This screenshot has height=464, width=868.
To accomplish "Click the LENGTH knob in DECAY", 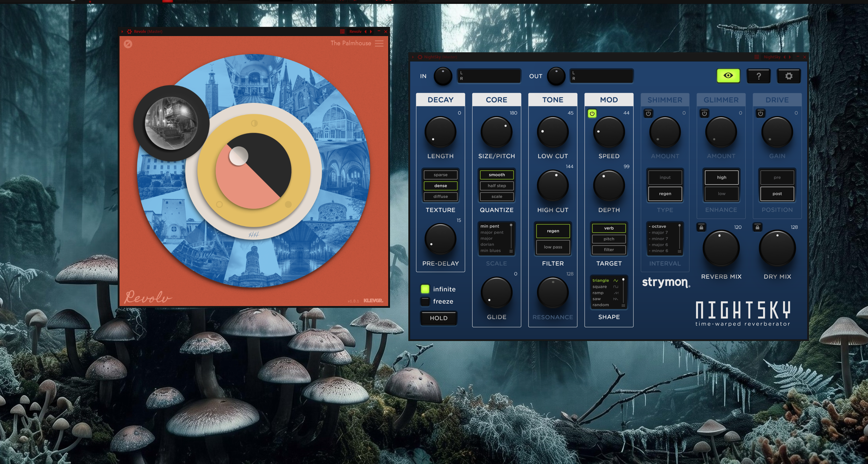I will (x=440, y=132).
